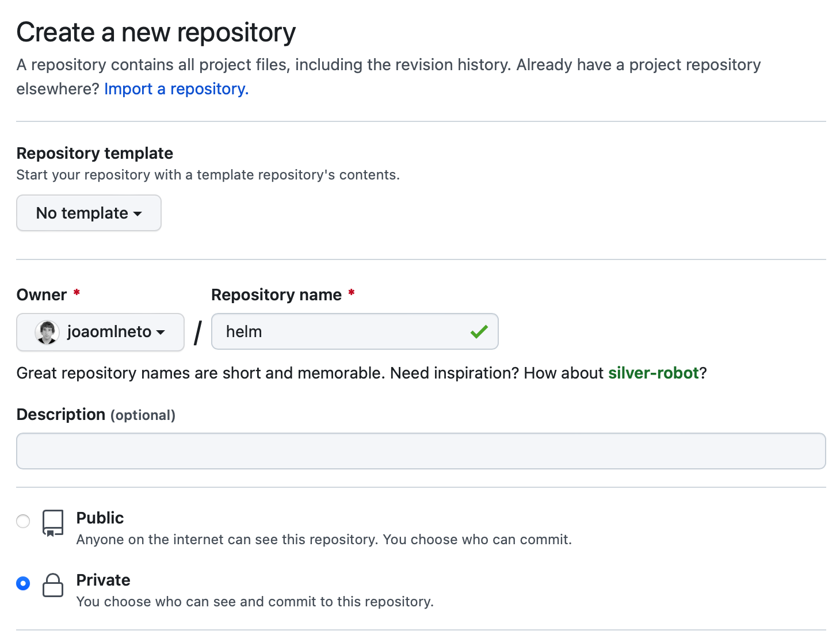
Task: Expand the Owner dropdown showing joaomlneto
Action: point(100,332)
